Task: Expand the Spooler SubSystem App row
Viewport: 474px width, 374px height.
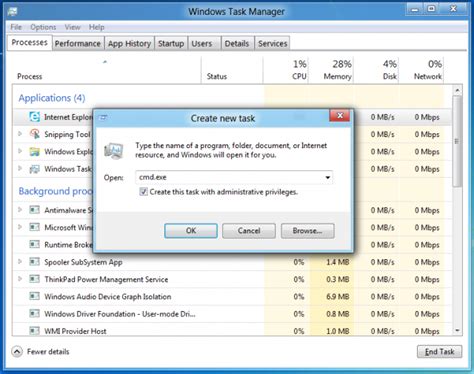Action: [20, 262]
